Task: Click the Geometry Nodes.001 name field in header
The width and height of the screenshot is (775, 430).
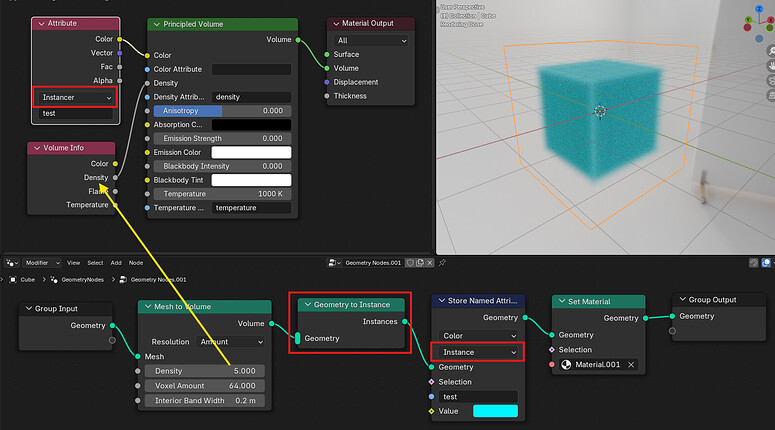Action: 373,263
